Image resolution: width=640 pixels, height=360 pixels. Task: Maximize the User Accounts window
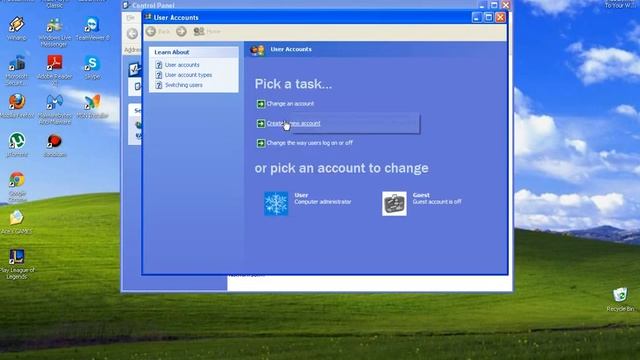coord(489,17)
